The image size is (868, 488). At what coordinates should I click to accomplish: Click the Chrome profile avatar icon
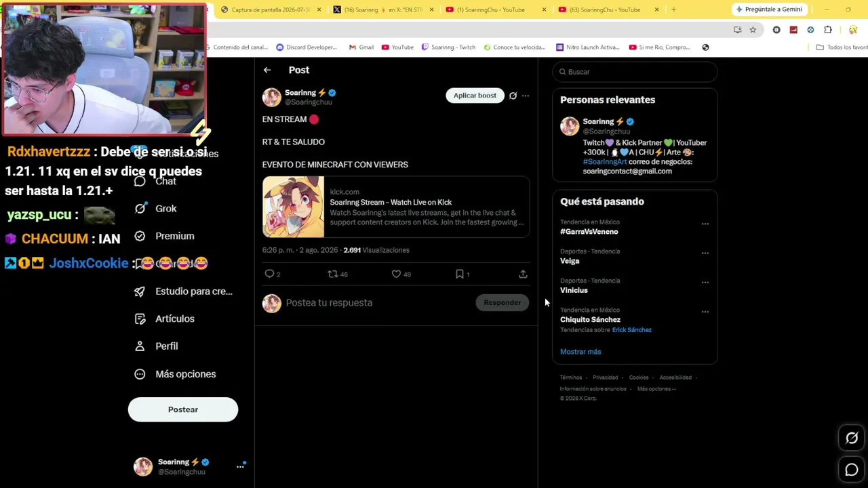click(853, 30)
